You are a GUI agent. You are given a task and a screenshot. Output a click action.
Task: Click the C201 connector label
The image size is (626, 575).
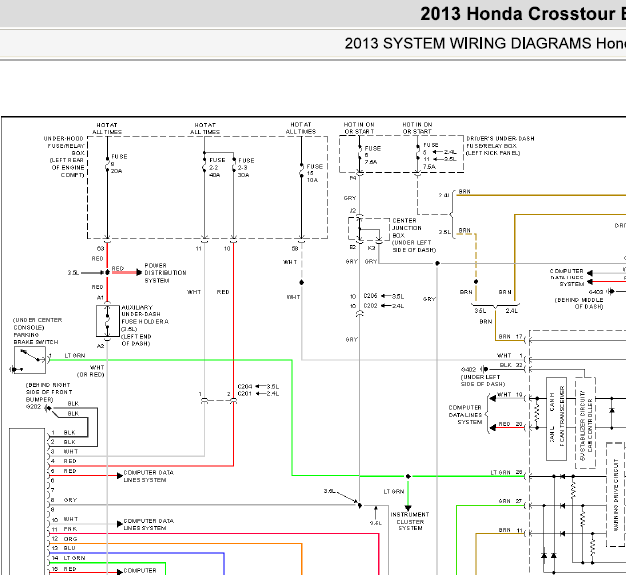click(x=245, y=394)
